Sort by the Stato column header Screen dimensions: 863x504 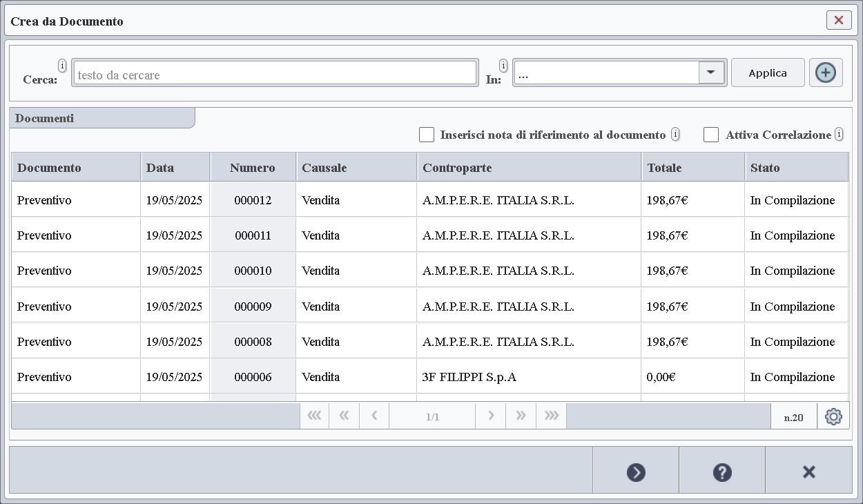point(796,167)
